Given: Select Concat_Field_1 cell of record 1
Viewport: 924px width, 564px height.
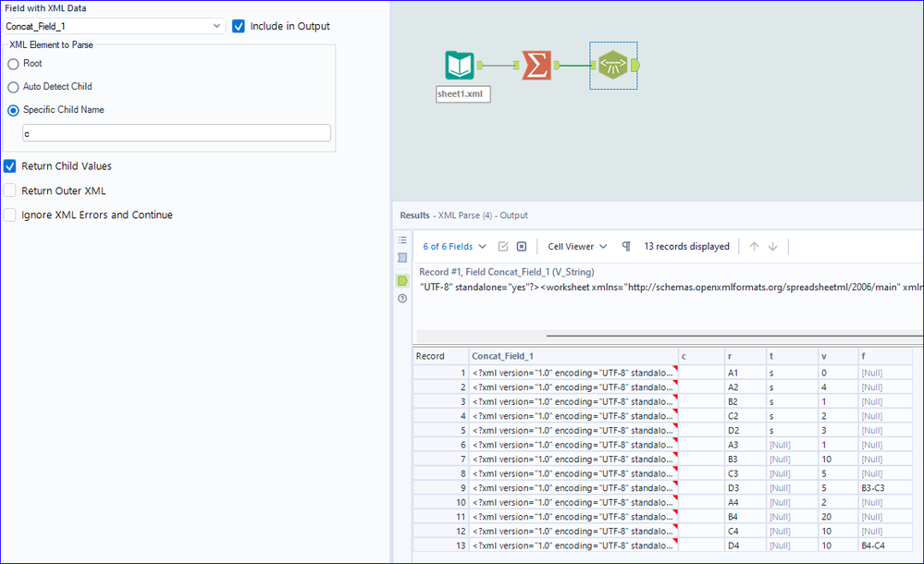Looking at the screenshot, I should (573, 373).
